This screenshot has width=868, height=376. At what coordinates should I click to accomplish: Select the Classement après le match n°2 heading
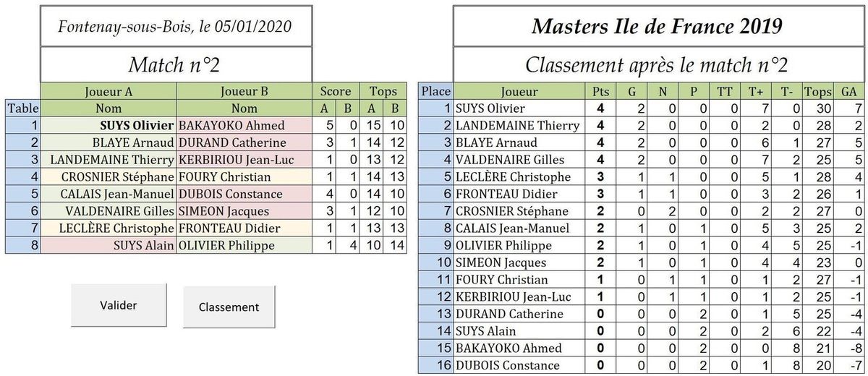pos(656,65)
